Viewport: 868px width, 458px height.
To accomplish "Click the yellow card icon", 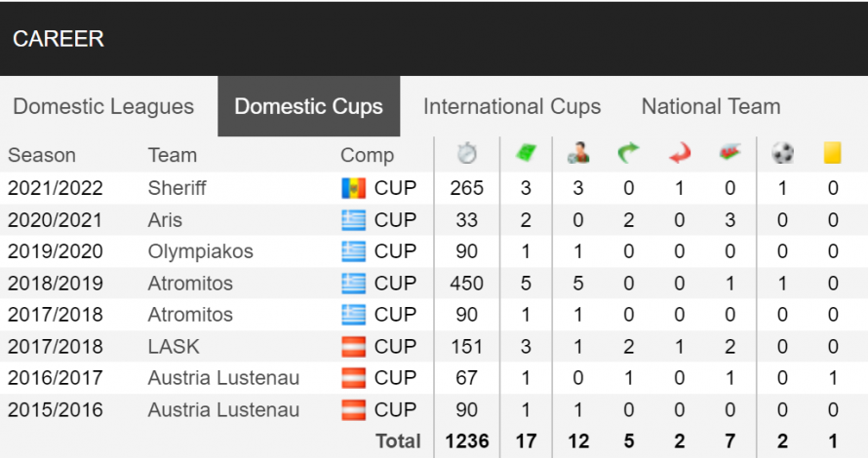I will click(832, 153).
